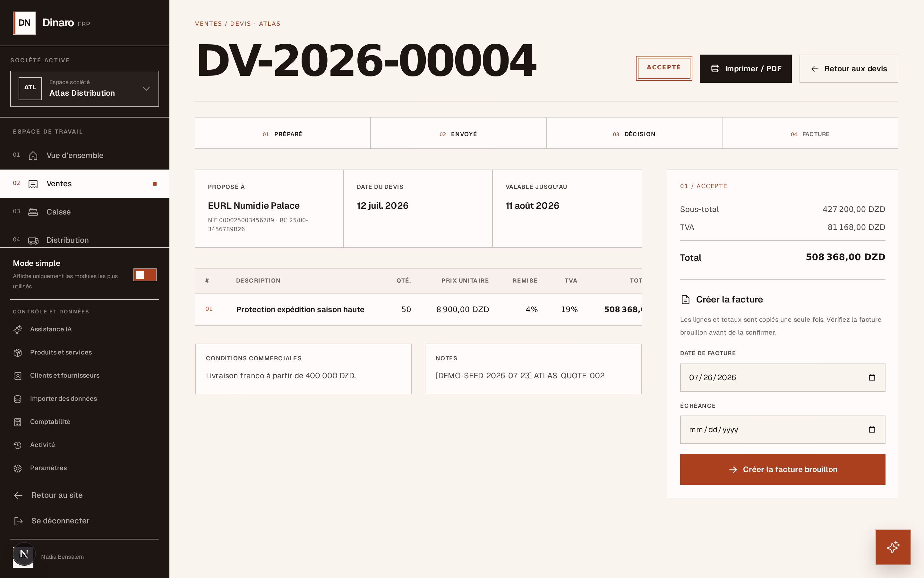Click the Produits et services box icon

pos(18,353)
